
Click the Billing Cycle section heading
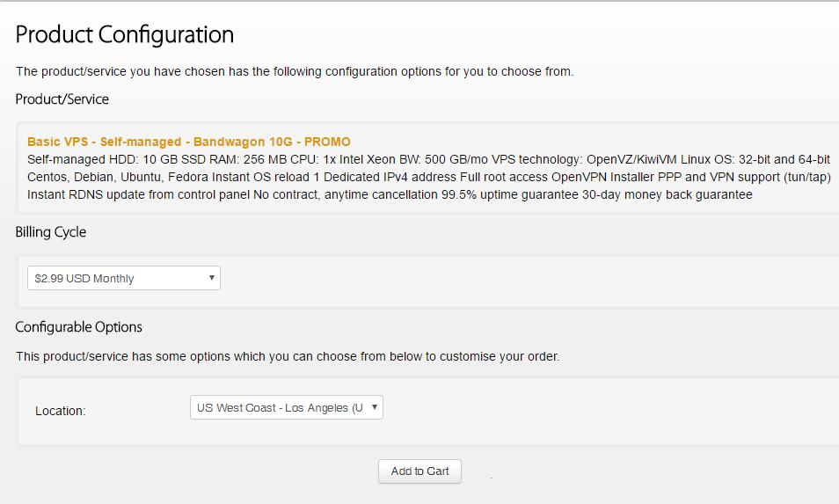(x=51, y=232)
